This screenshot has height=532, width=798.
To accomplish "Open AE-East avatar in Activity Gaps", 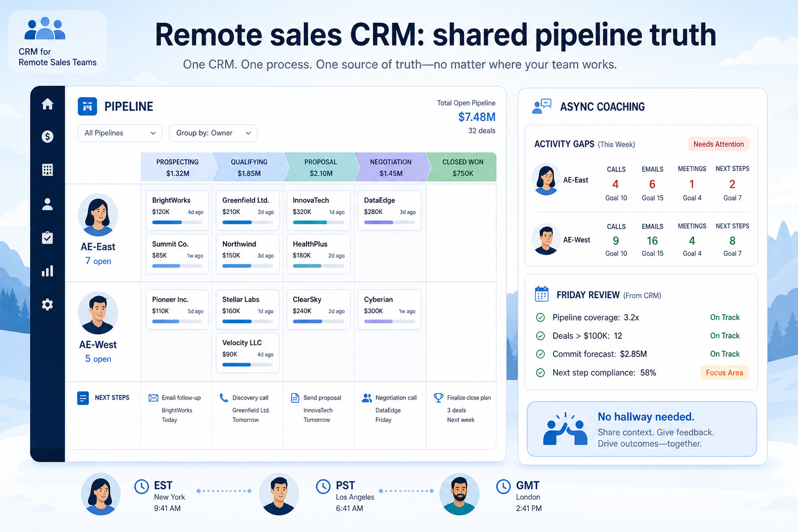I will tap(546, 179).
